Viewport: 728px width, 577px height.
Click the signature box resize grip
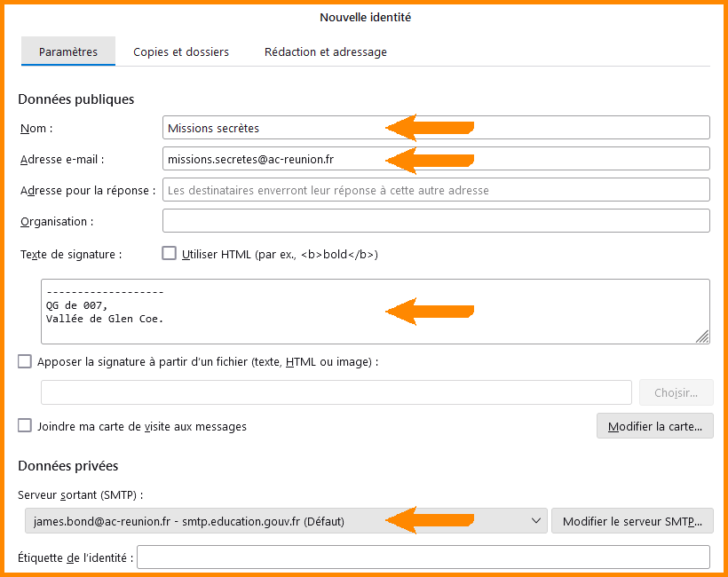click(702, 336)
